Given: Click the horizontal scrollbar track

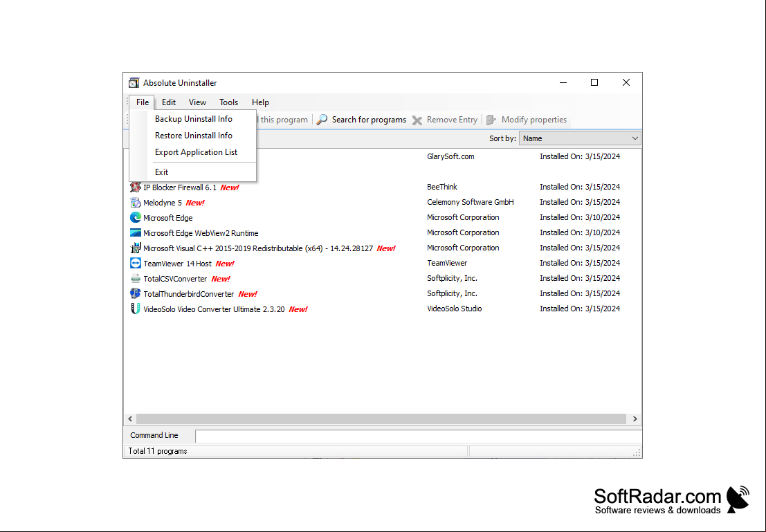Looking at the screenshot, I should (x=381, y=419).
